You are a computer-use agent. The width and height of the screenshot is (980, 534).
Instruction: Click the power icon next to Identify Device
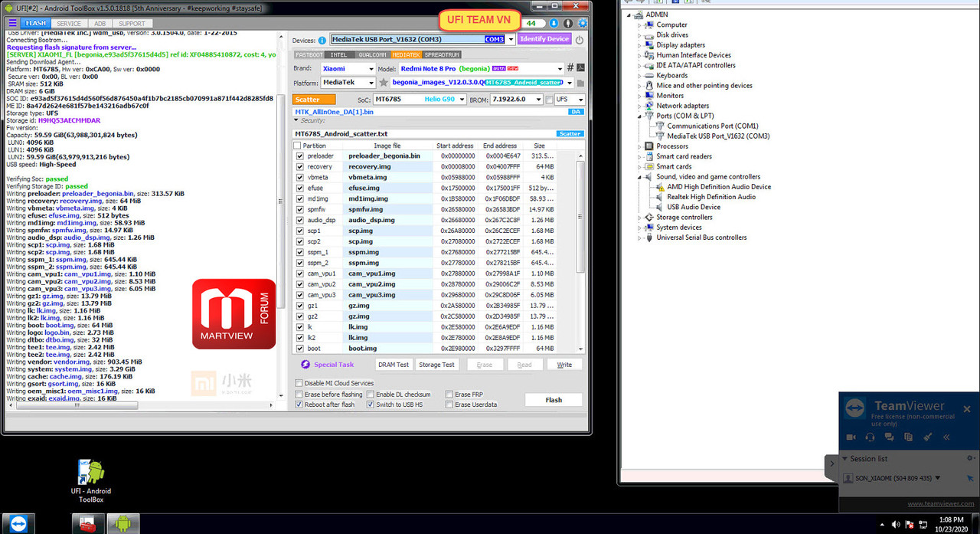point(580,40)
